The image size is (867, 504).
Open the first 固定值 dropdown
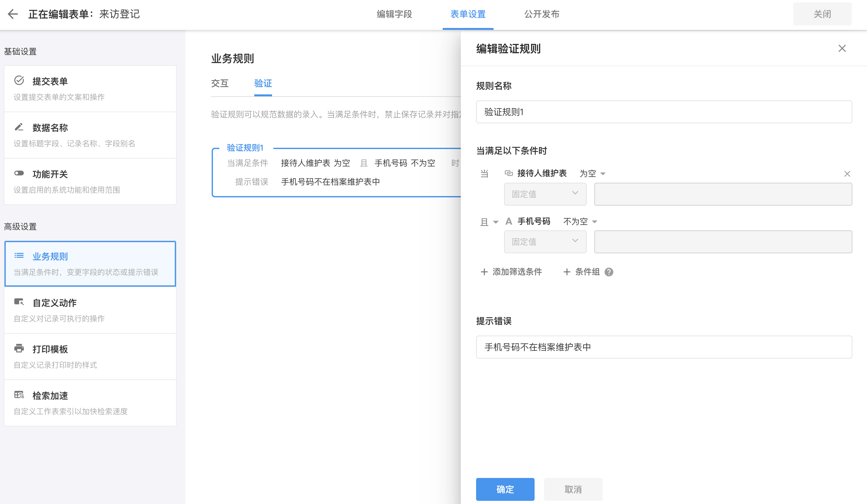pyautogui.click(x=545, y=194)
